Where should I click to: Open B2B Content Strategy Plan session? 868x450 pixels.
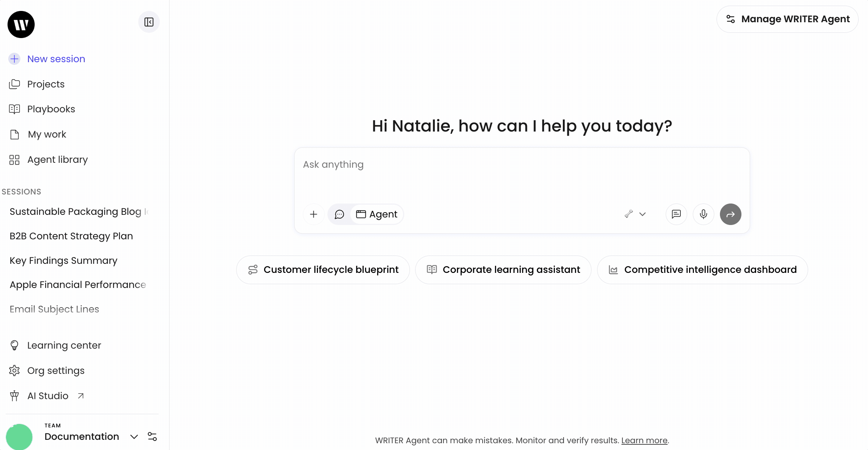(x=71, y=236)
